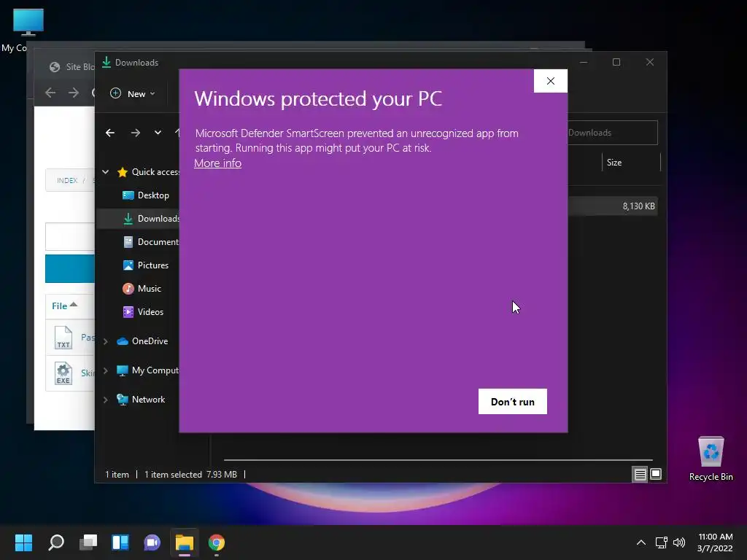Image resolution: width=747 pixels, height=560 pixels.
Task: Sort files by the Size column
Action: tap(614, 163)
